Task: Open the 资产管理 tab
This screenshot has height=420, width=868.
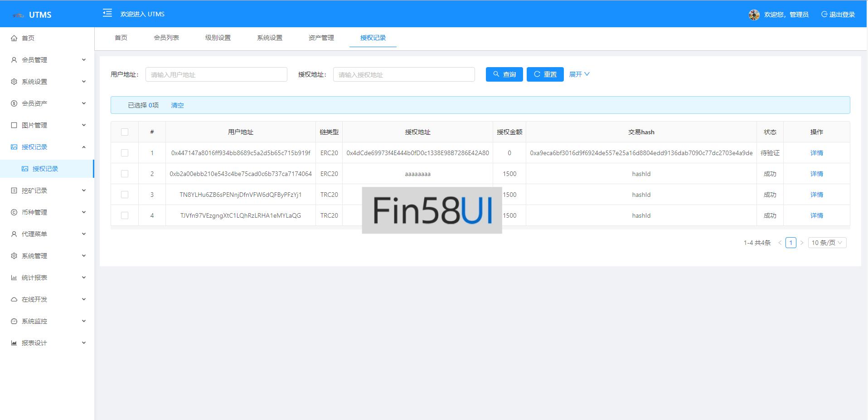Action: (321, 38)
